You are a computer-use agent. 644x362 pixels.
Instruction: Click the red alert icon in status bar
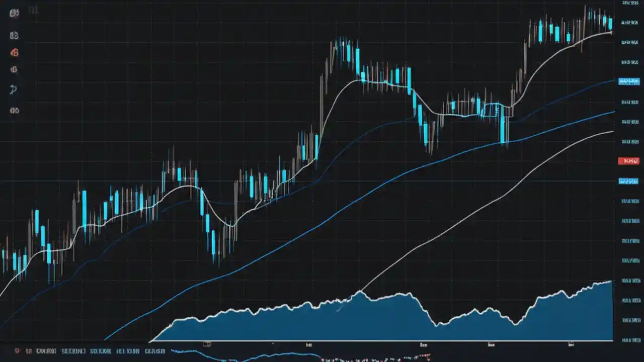point(17,352)
